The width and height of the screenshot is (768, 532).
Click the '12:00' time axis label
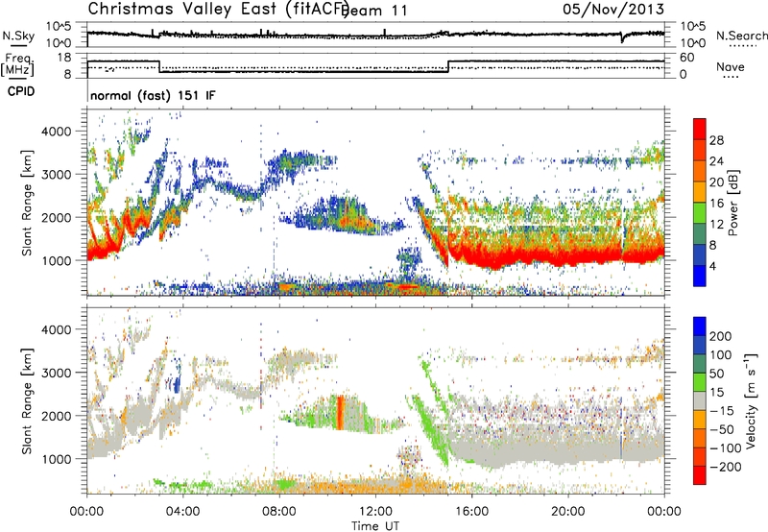(x=375, y=512)
